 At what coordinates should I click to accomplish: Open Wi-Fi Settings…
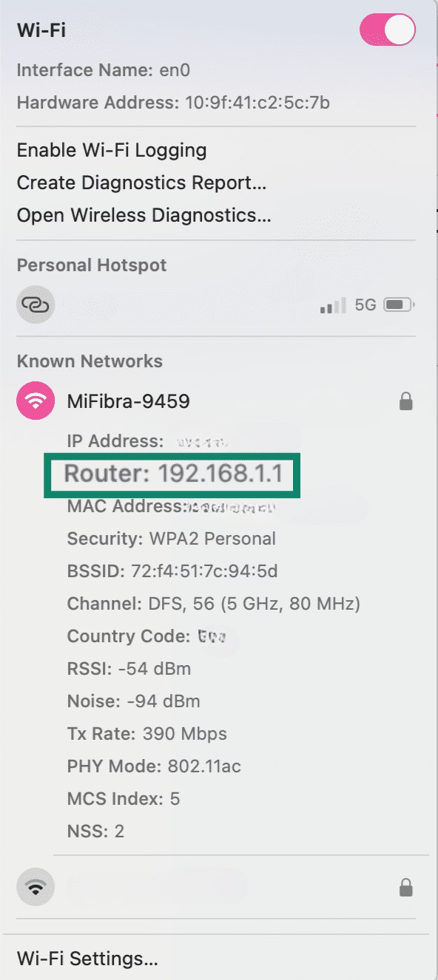click(x=87, y=959)
